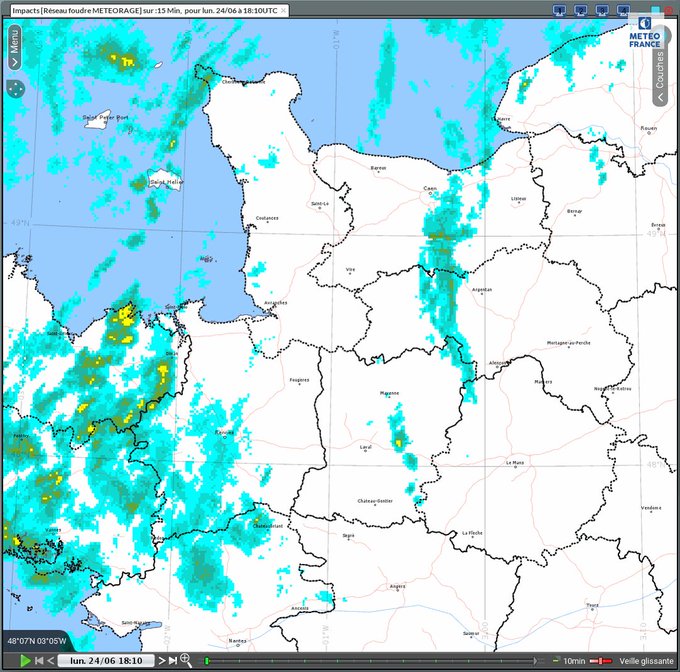Click the Segré town label

pyautogui.click(x=348, y=535)
